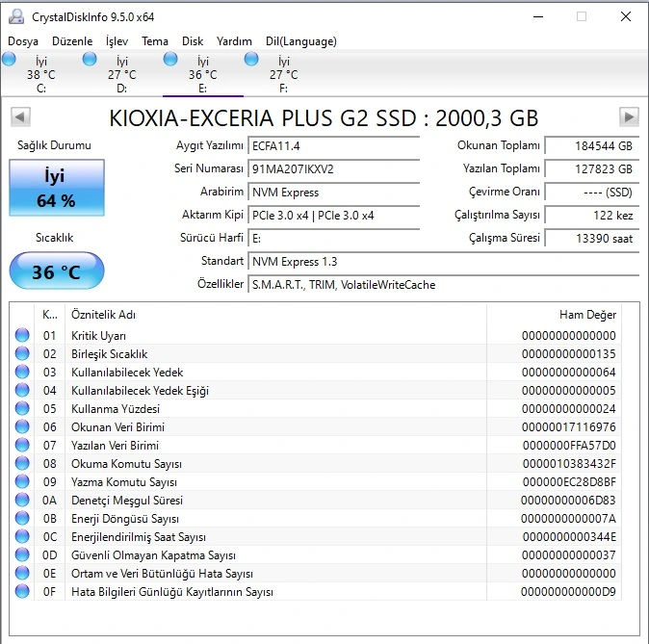
Task: Click the status orb for drive F:
Action: (251, 60)
